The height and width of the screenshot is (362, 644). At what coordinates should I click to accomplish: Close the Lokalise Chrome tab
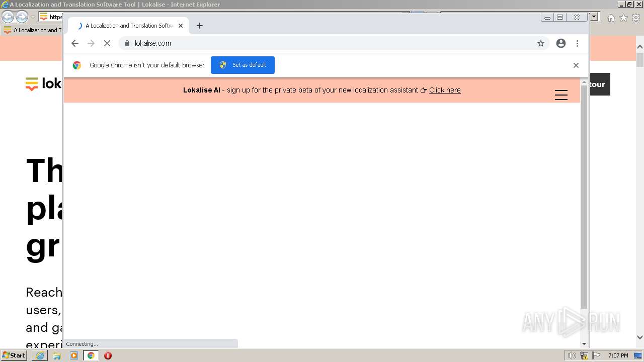click(x=181, y=26)
